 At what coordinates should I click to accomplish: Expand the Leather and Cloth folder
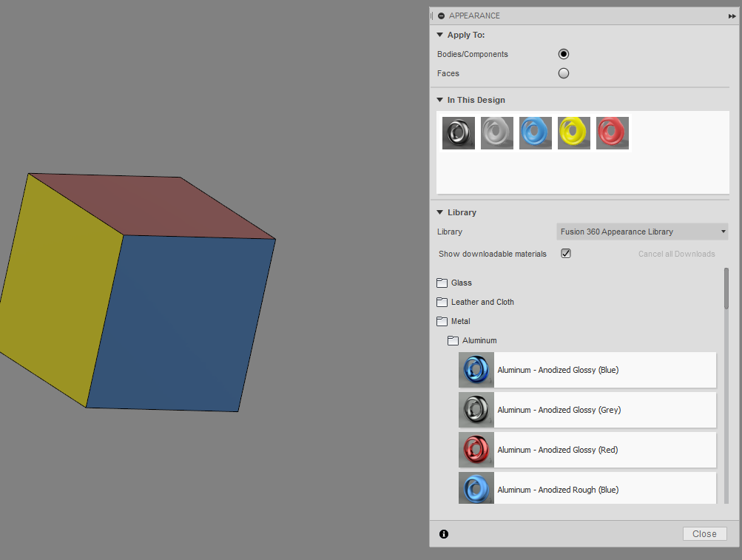pyautogui.click(x=442, y=302)
